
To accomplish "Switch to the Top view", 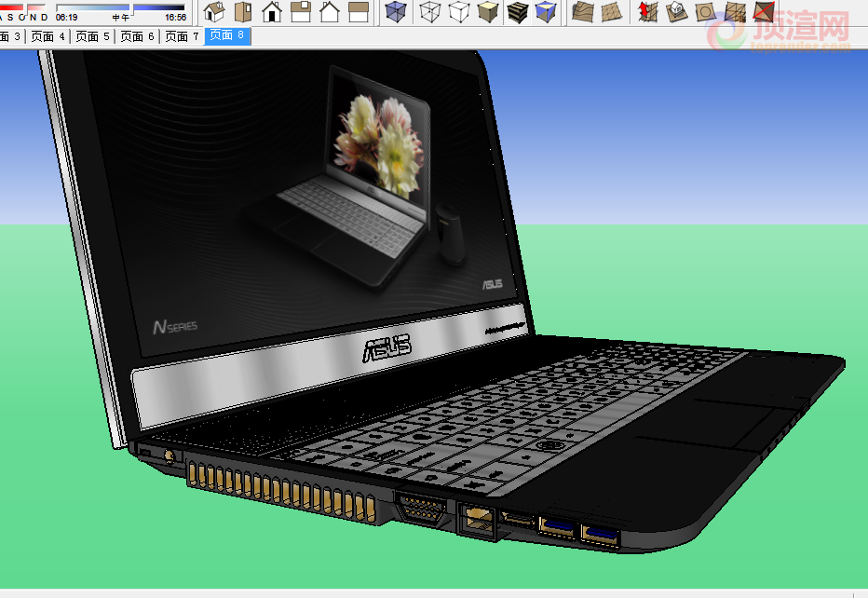I will [243, 11].
